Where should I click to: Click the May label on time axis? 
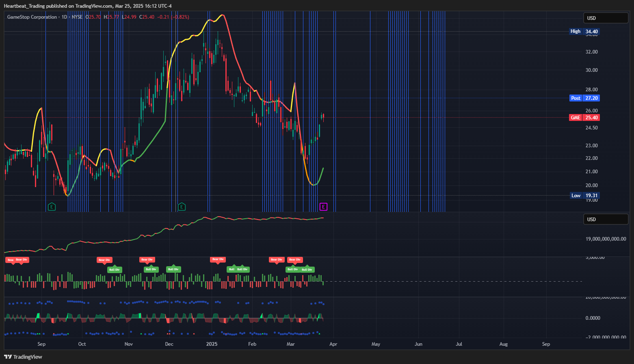click(x=376, y=344)
